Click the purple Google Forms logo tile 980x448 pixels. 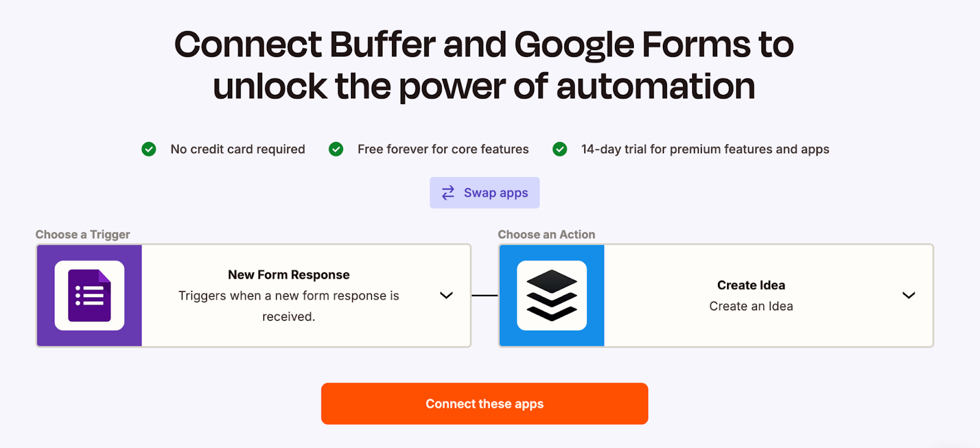[x=89, y=295]
